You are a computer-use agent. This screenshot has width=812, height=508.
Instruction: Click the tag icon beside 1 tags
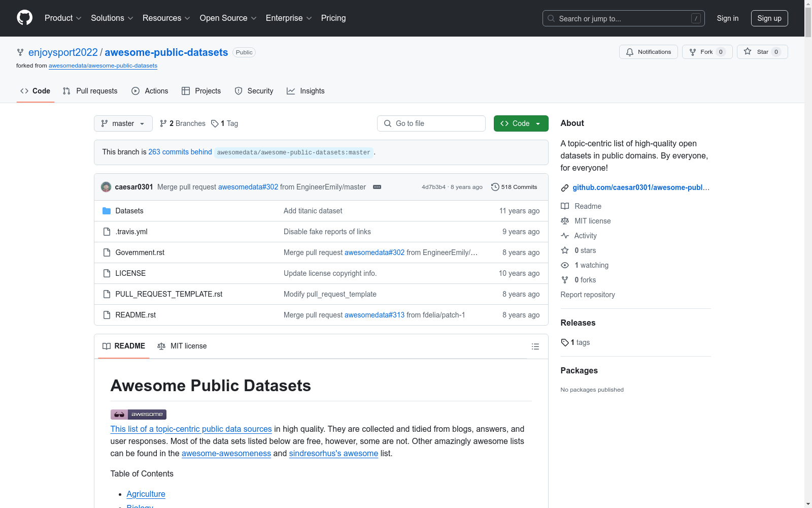565,342
